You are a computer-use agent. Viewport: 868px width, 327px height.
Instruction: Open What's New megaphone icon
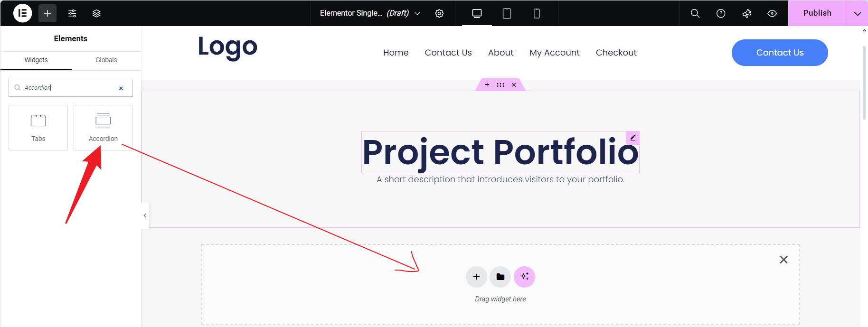click(746, 13)
